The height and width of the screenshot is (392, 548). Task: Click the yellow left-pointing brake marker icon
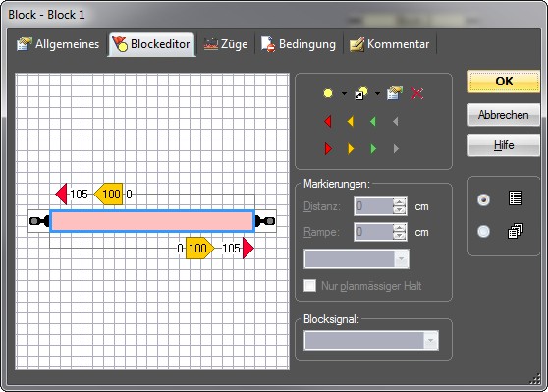[x=351, y=122]
